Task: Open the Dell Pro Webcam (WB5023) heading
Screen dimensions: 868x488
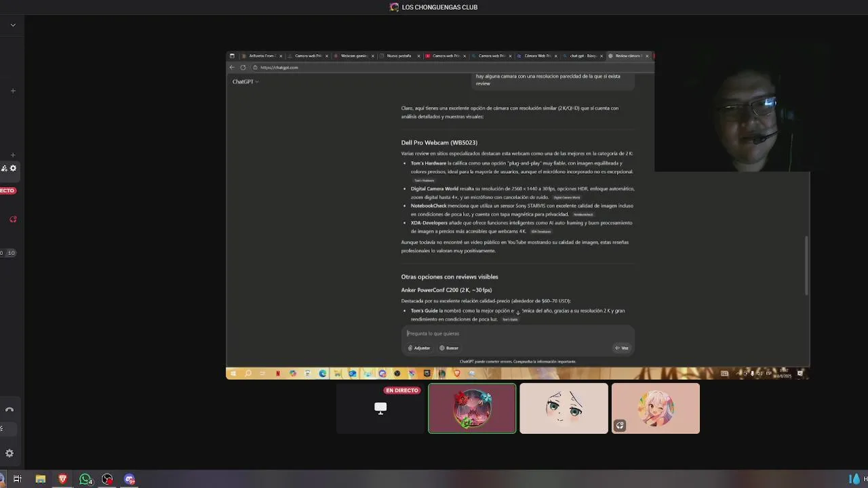Action: pyautogui.click(x=439, y=142)
